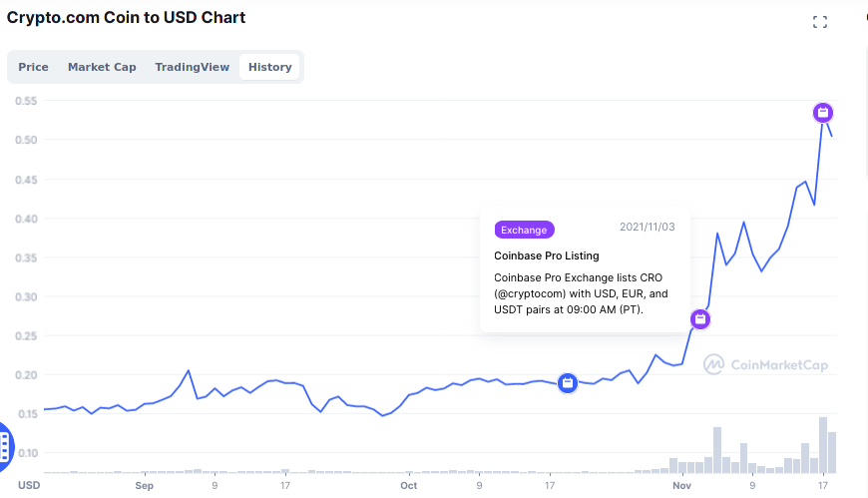Click the event description text about USDT pairs
Screen dimensions: 868x498
(581, 293)
